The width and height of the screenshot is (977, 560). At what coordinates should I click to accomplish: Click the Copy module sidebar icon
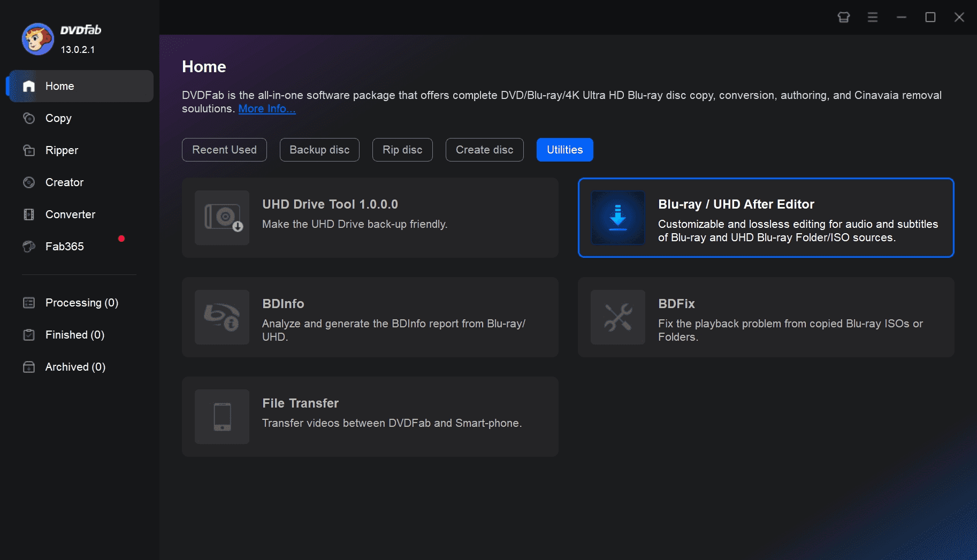click(29, 118)
